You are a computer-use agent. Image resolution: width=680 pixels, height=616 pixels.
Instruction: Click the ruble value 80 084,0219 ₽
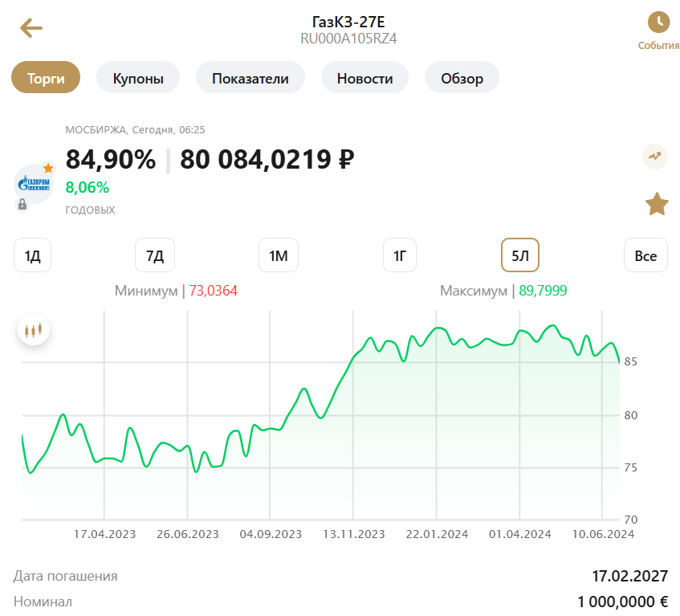click(267, 159)
